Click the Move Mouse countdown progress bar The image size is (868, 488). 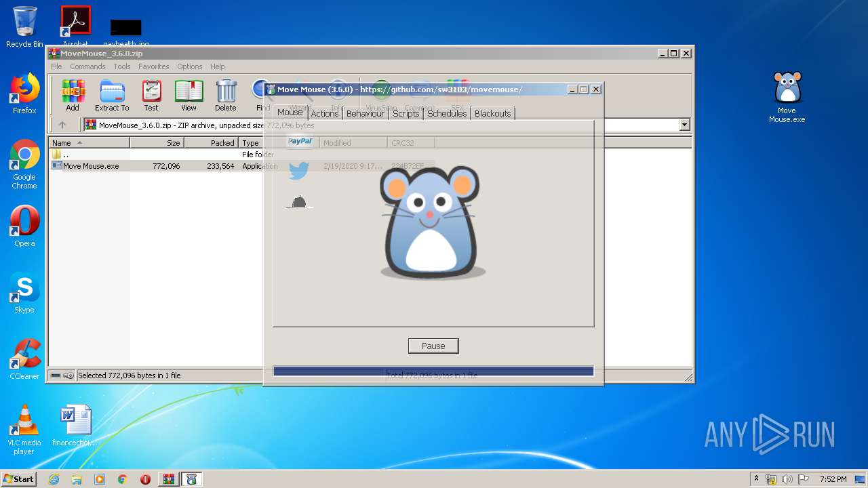(x=433, y=371)
